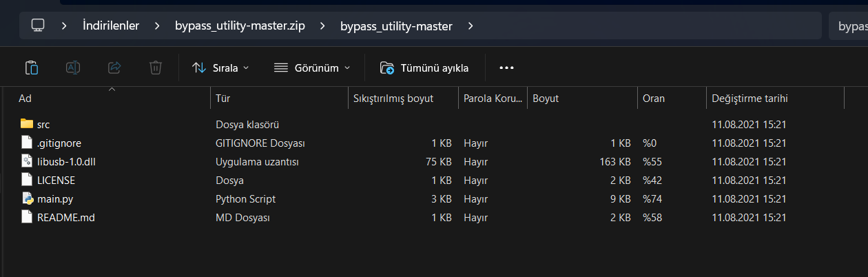The width and height of the screenshot is (868, 277).
Task: Select the .gitignore file icon
Action: click(x=27, y=143)
